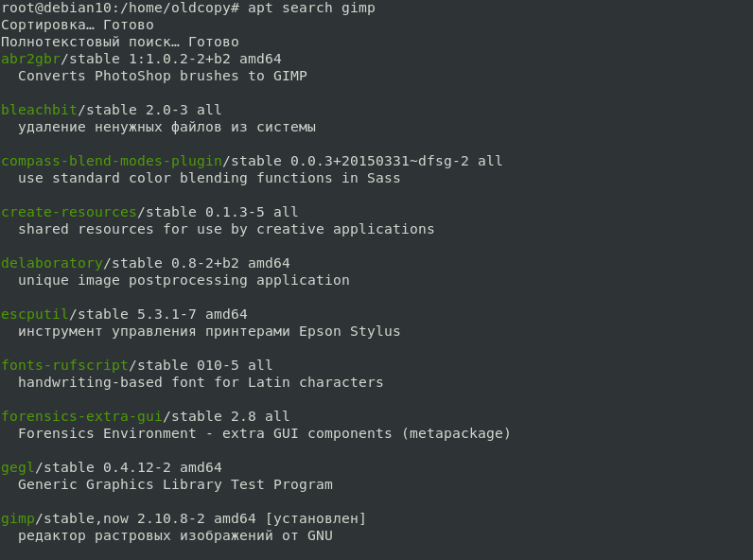The height and width of the screenshot is (560, 753).
Task: Click the typed 'apt search gimp' command
Action: point(311,8)
